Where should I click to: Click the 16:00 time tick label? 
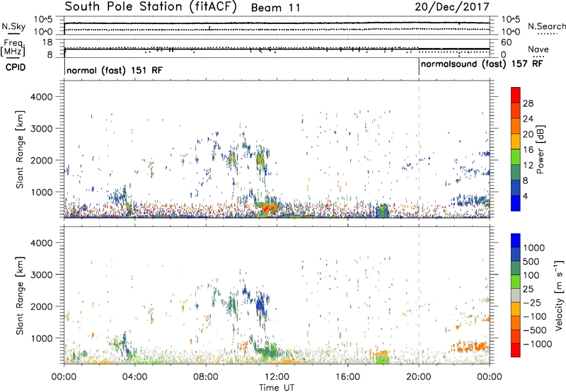coord(347,377)
